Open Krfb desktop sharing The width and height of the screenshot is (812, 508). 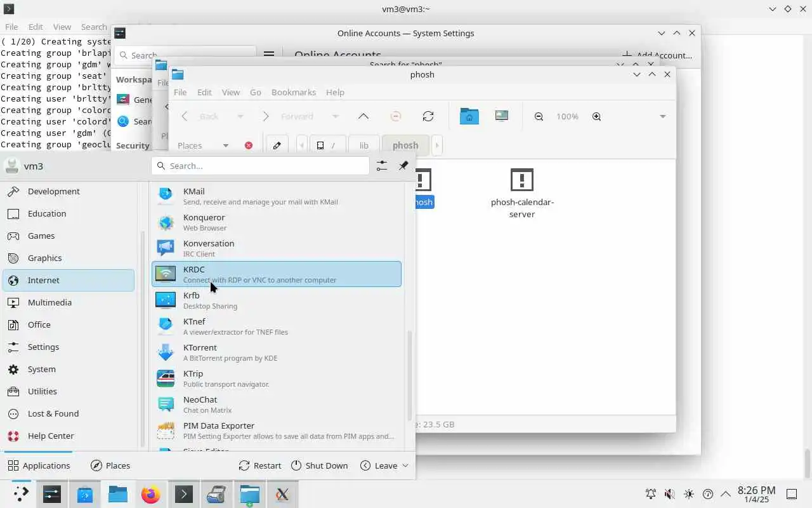(277, 300)
